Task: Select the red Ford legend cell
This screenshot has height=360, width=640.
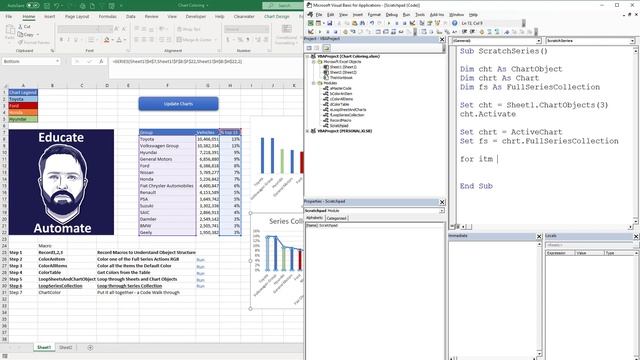Action: pyautogui.click(x=23, y=106)
